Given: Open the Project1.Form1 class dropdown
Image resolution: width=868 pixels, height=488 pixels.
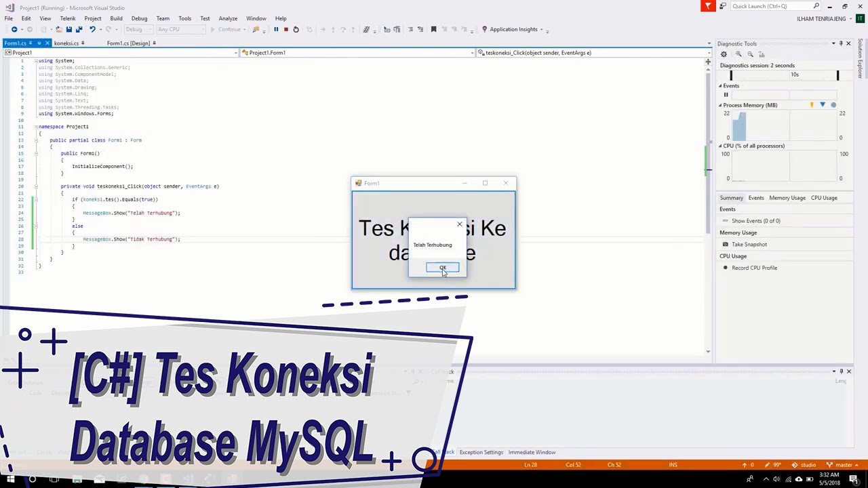Looking at the screenshot, I should (472, 53).
